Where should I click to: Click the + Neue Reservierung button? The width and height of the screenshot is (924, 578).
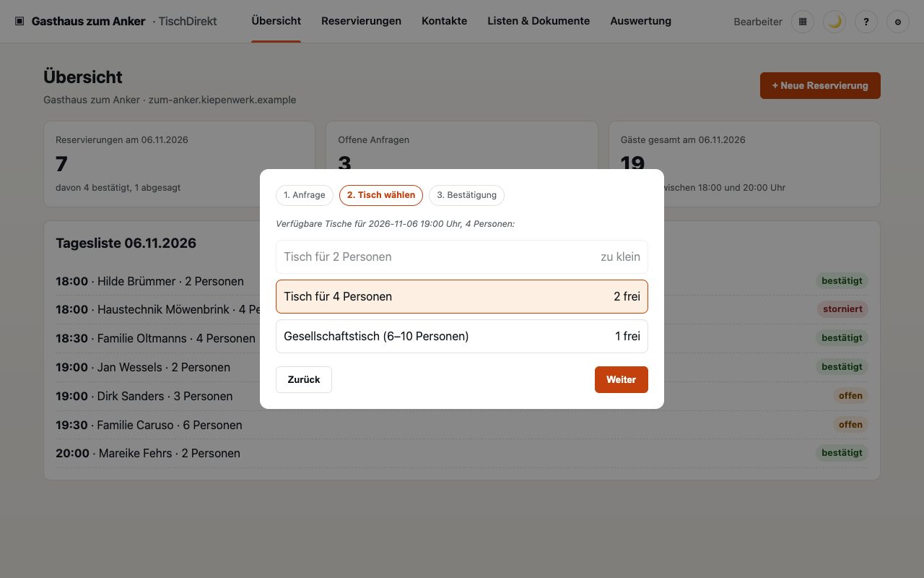point(820,85)
